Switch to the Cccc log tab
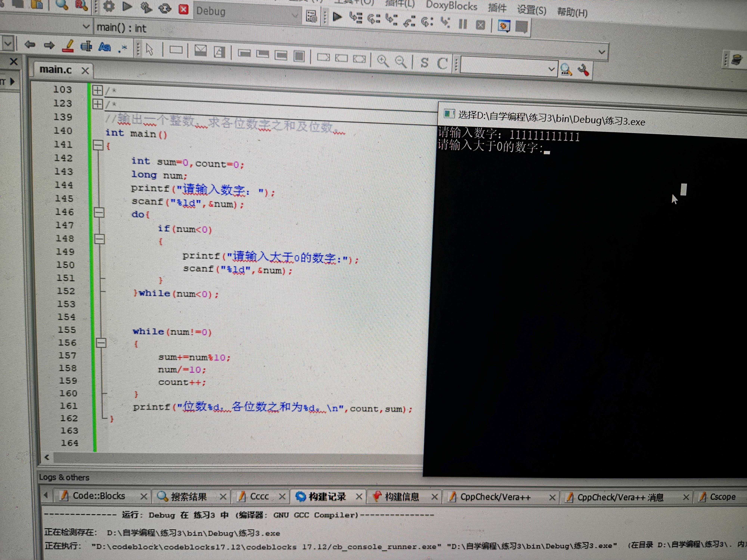The height and width of the screenshot is (560, 747). click(259, 497)
